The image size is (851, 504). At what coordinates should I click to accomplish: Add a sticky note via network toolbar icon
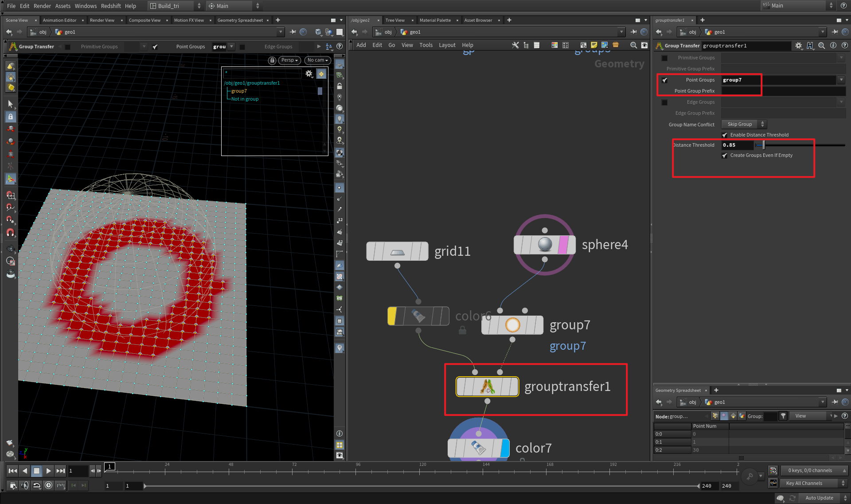click(x=594, y=45)
